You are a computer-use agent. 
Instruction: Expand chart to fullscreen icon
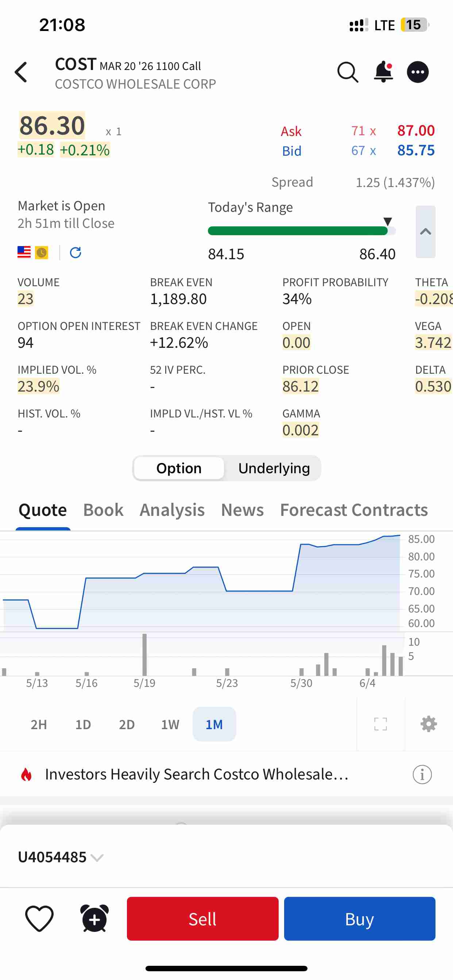[381, 724]
